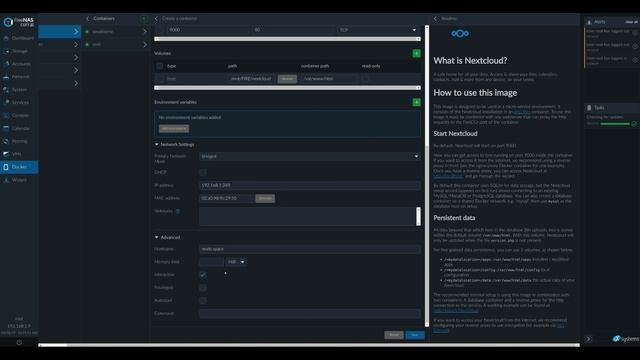Uncheck the Interactive checkbox
640x360 pixels.
click(x=202, y=275)
